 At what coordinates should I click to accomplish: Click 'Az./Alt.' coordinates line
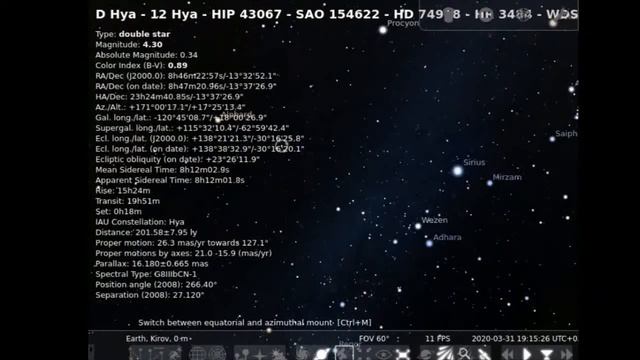coord(170,107)
